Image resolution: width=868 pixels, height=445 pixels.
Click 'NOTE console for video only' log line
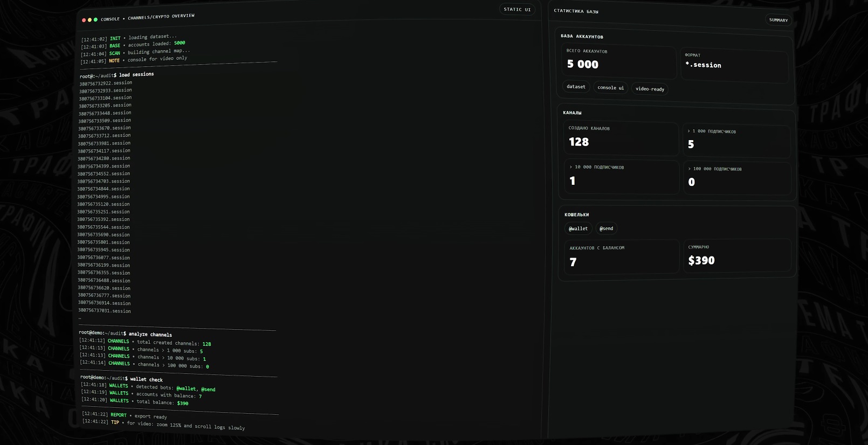click(134, 59)
